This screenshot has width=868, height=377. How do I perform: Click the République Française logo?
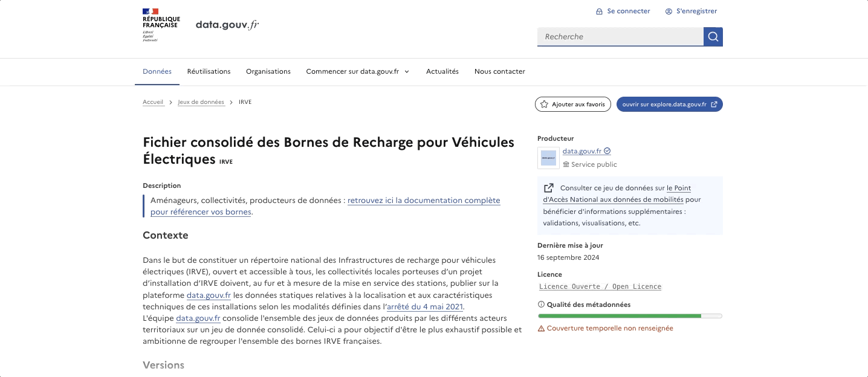(x=161, y=25)
